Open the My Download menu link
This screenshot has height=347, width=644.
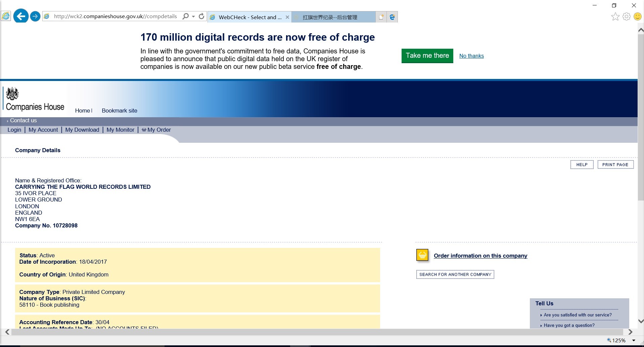82,130
